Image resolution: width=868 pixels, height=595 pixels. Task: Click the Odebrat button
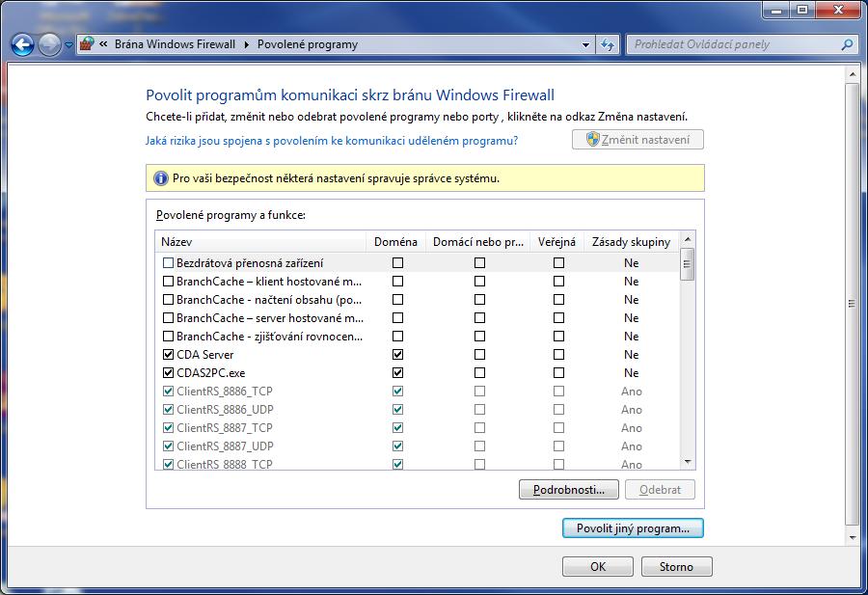660,490
